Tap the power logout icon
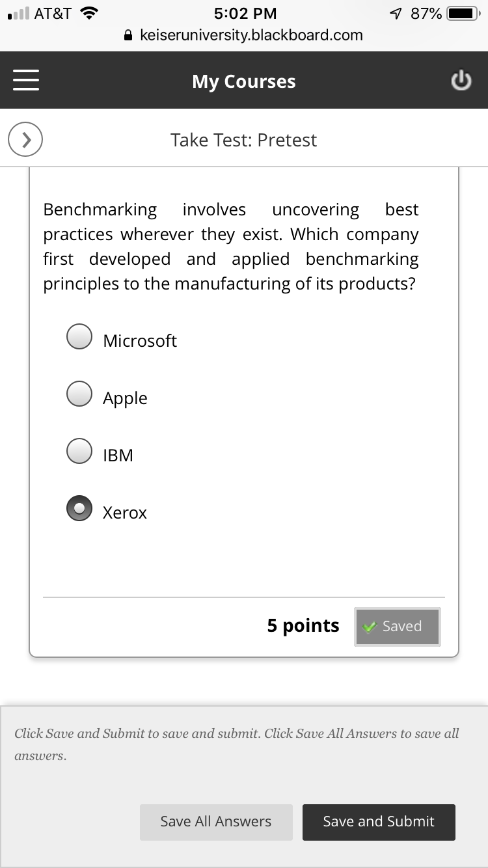 (461, 81)
